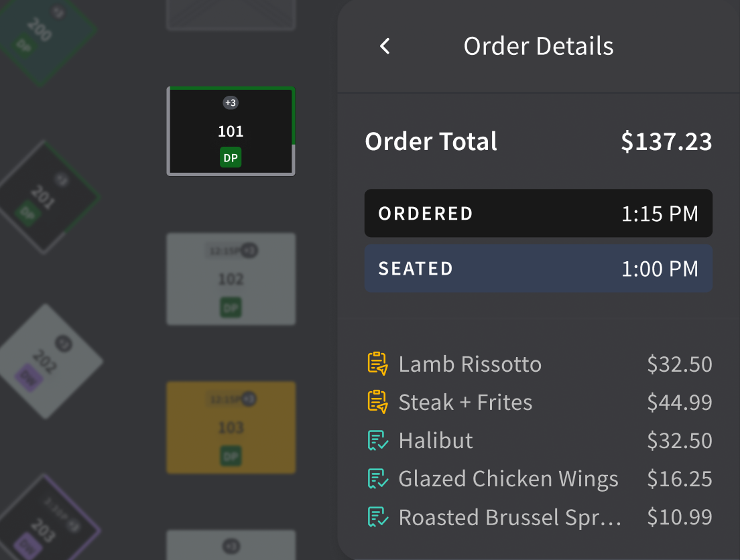Click the Order Details title
The image size is (740, 560).
pos(538,46)
